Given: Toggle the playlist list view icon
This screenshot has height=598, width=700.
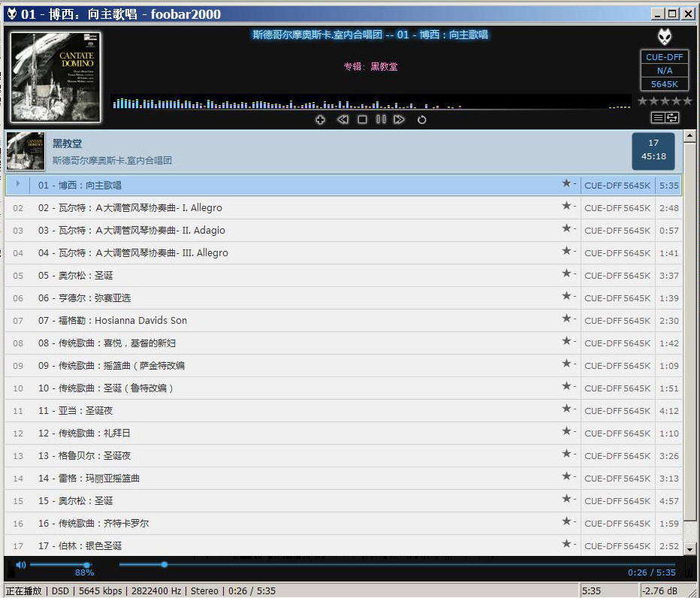Looking at the screenshot, I should tap(658, 117).
